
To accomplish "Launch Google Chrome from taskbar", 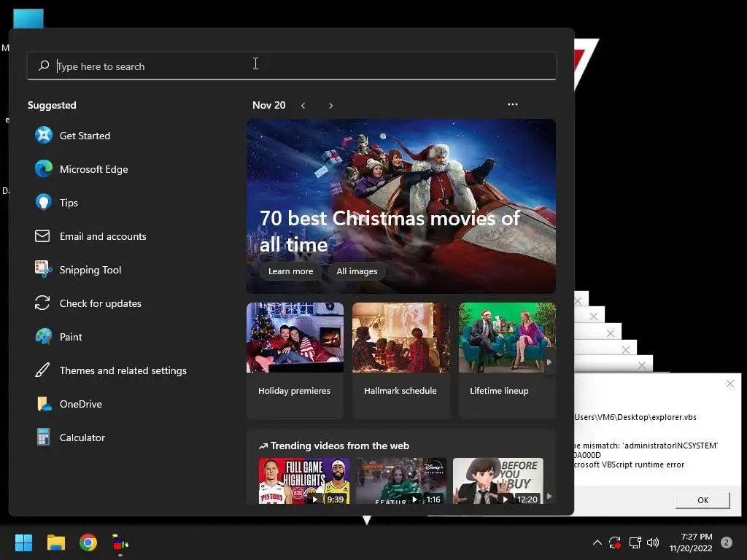I will tap(88, 542).
